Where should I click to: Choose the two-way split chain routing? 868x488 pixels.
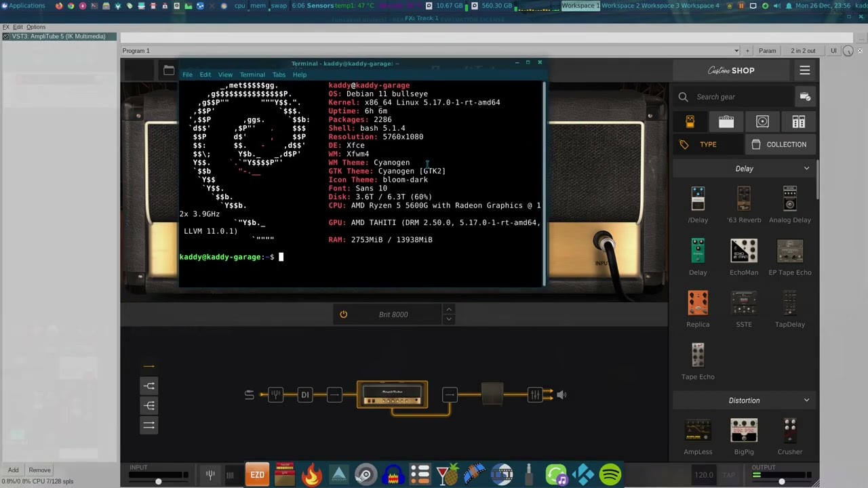[149, 386]
